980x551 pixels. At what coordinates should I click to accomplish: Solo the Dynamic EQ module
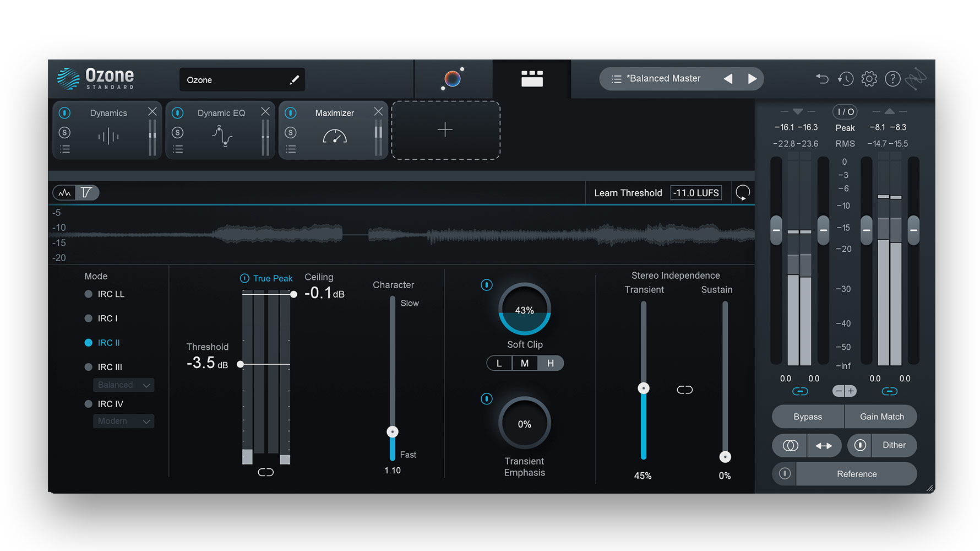click(x=177, y=133)
